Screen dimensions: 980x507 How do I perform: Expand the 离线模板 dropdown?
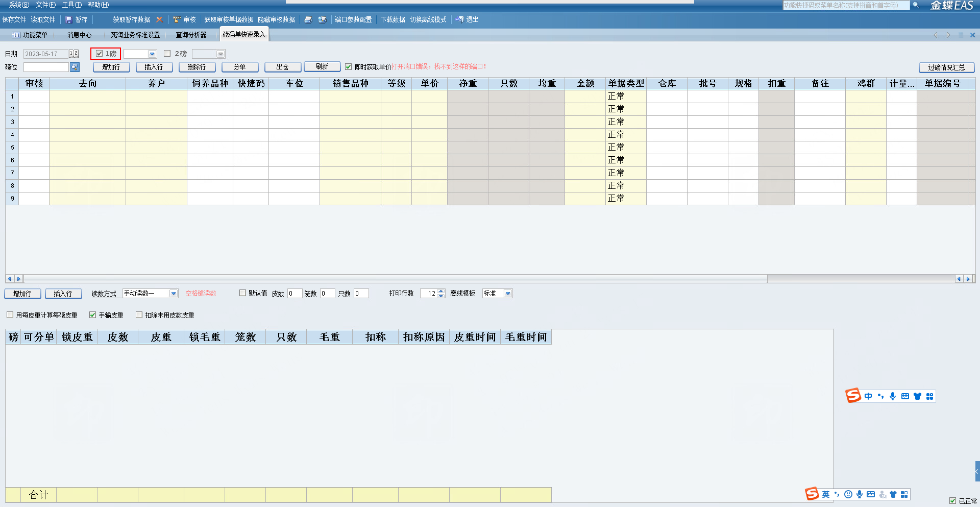click(508, 294)
